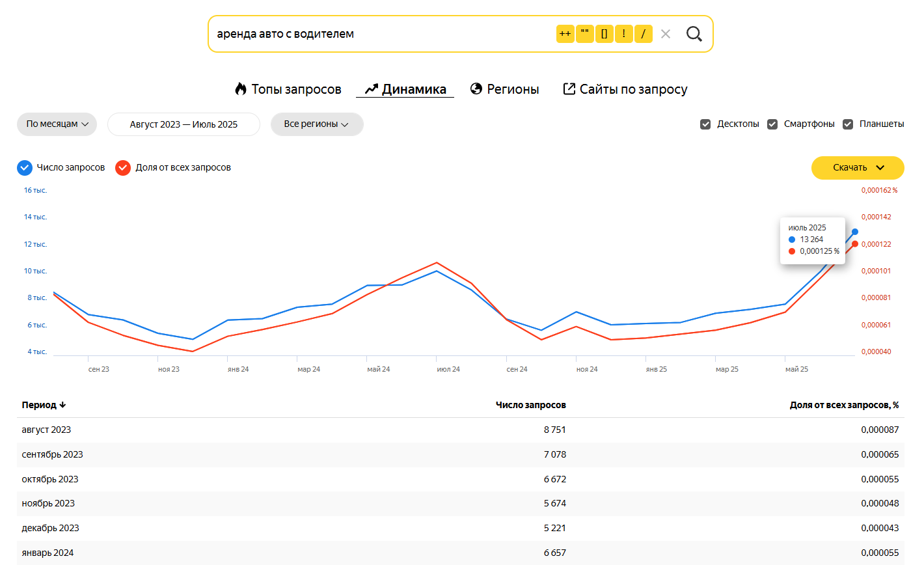The width and height of the screenshot is (924, 565).
Task: Open the Скачать download dropdown
Action: point(858,168)
